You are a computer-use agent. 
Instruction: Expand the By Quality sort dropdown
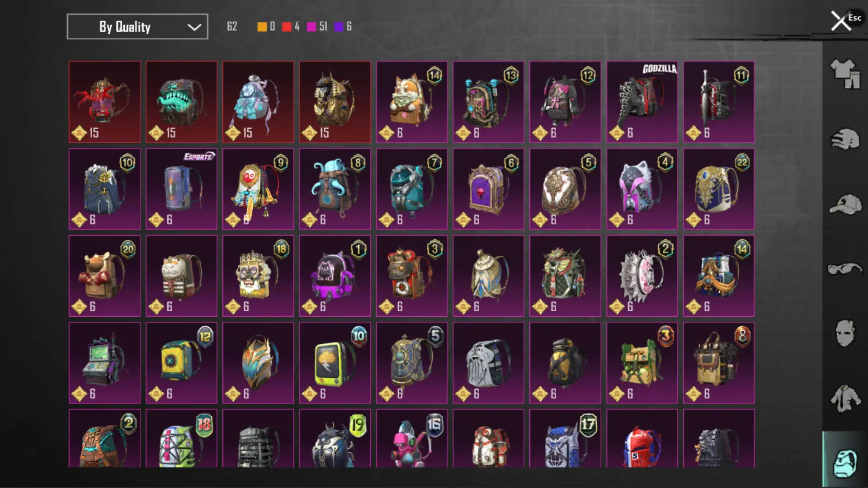pyautogui.click(x=137, y=27)
